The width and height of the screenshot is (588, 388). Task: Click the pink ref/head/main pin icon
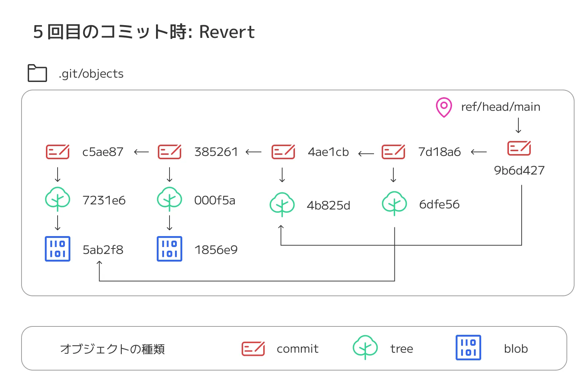pos(444,107)
